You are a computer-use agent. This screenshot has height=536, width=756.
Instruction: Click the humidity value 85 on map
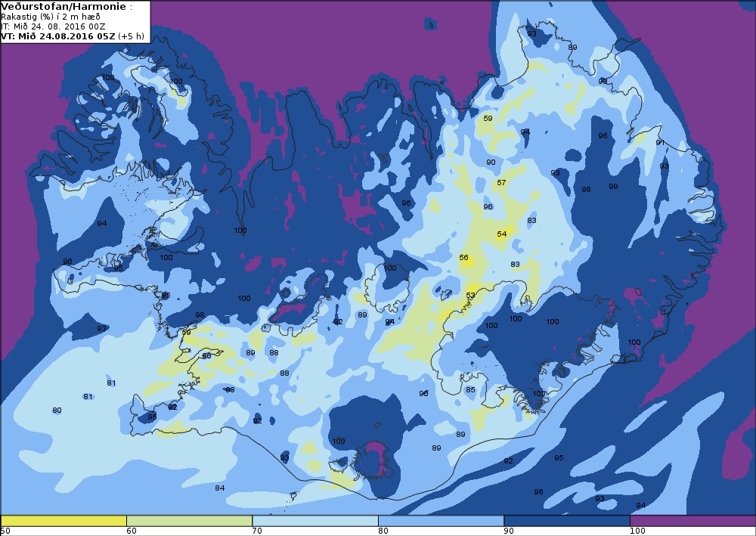(x=470, y=389)
